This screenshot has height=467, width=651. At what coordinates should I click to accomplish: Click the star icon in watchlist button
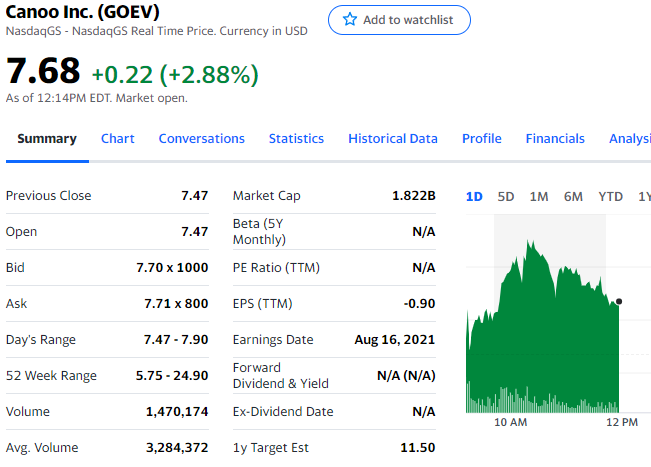tap(350, 20)
